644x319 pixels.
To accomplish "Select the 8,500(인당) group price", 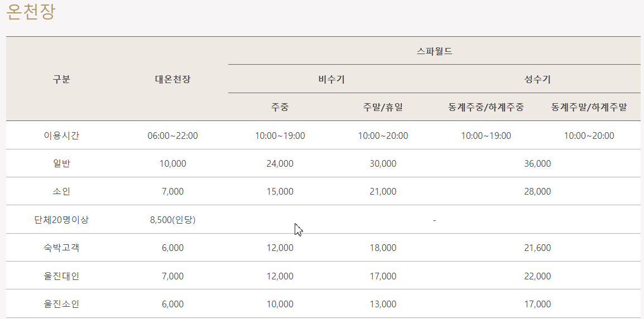I will (x=172, y=220).
